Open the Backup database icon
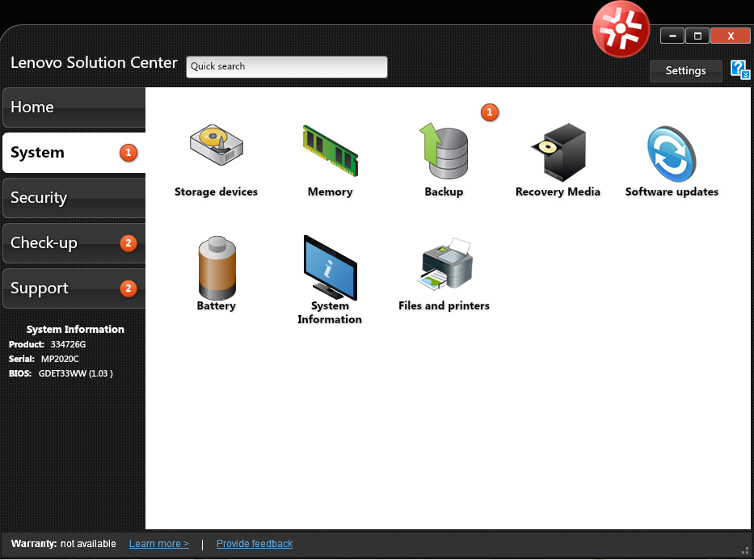The width and height of the screenshot is (754, 560). tap(444, 150)
